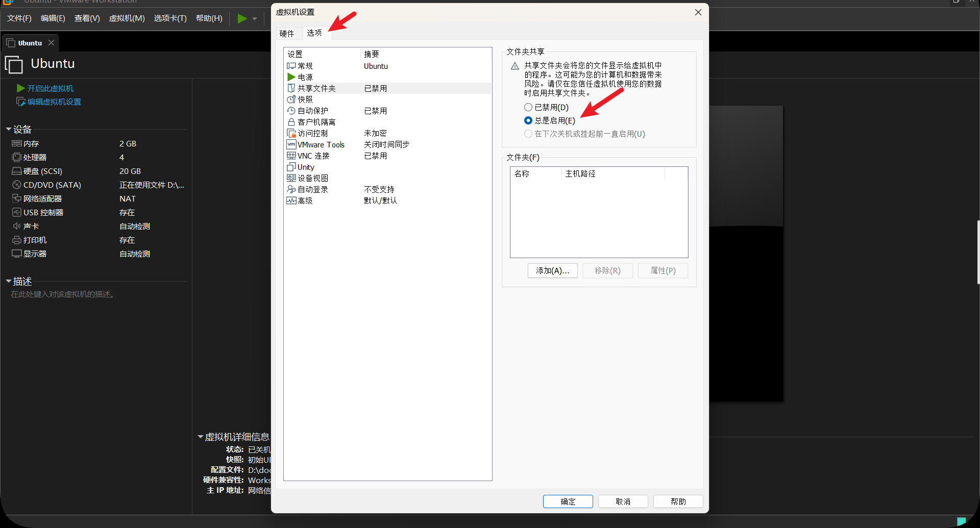Click the NAT value for 网络适配器
The image size is (980, 528).
point(128,198)
